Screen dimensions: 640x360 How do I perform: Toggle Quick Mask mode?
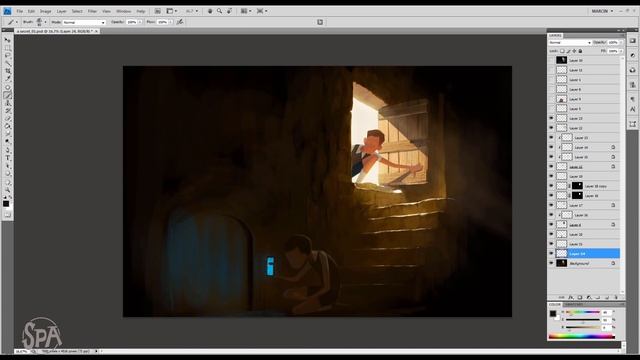pos(7,215)
